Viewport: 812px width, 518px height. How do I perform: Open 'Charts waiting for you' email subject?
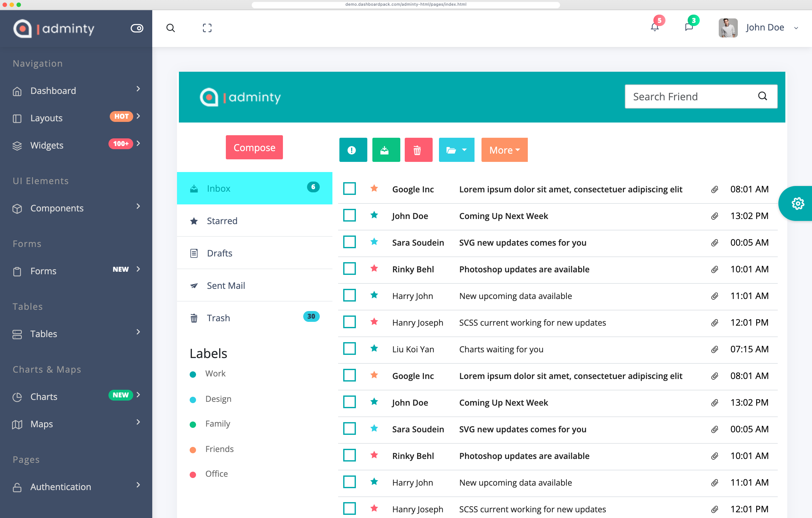pyautogui.click(x=501, y=349)
